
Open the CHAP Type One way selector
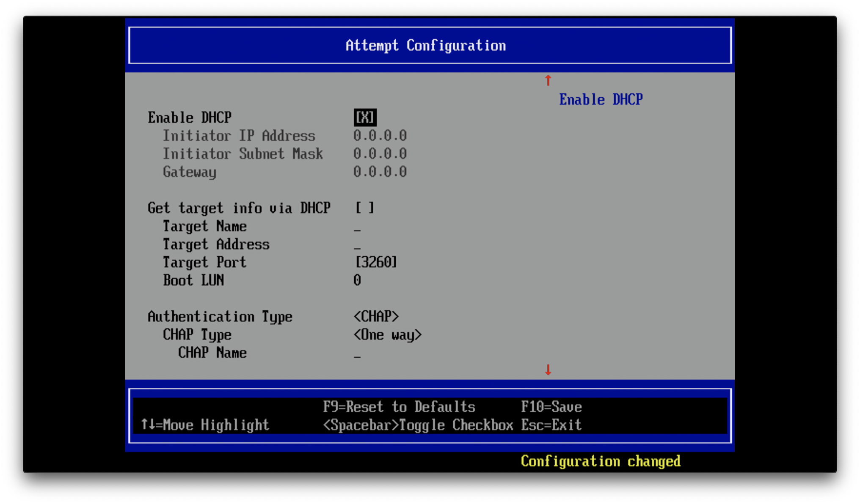tap(388, 335)
